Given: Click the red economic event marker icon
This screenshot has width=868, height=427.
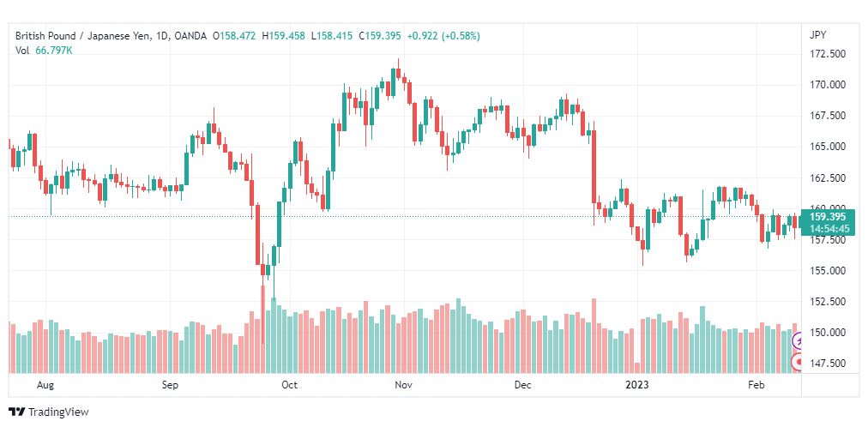Looking at the screenshot, I should [x=799, y=363].
